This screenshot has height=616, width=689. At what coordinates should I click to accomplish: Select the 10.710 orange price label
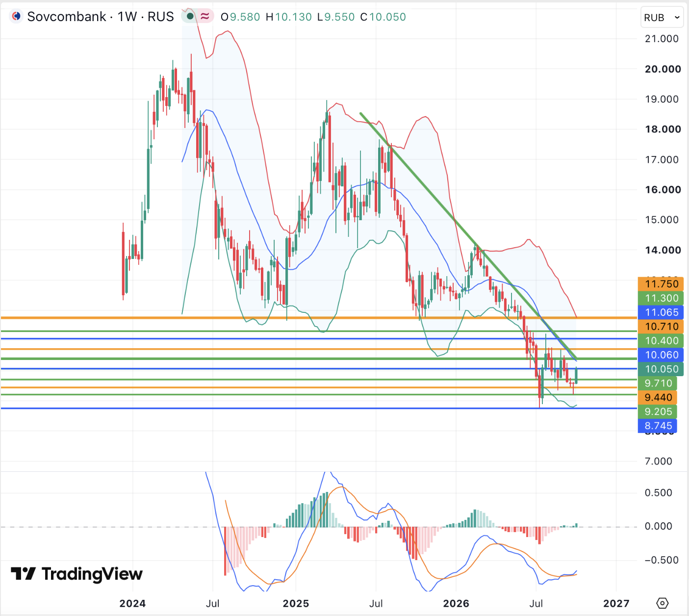(x=662, y=327)
